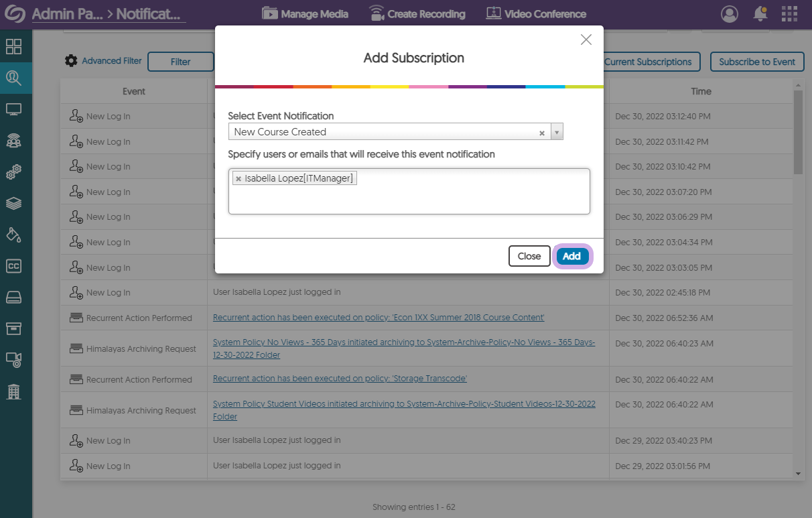Image resolution: width=812 pixels, height=518 pixels.
Task: Open the closed captions icon in sidebar
Action: (14, 266)
